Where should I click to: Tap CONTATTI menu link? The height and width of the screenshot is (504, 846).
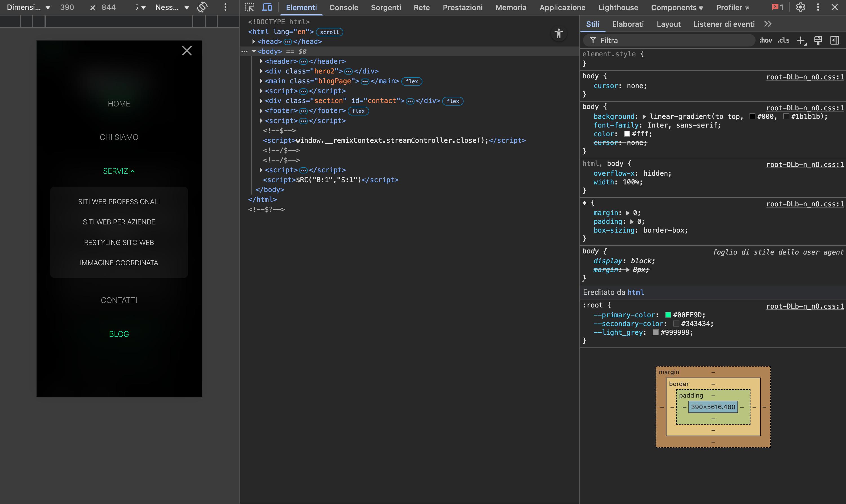coord(119,300)
